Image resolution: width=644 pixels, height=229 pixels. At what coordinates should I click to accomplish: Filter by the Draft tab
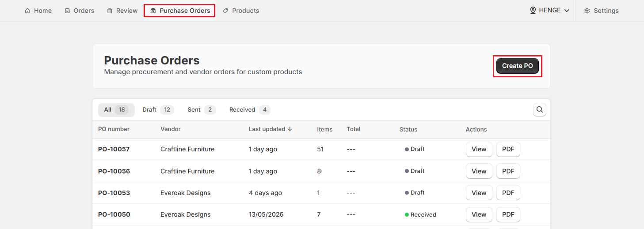point(158,110)
